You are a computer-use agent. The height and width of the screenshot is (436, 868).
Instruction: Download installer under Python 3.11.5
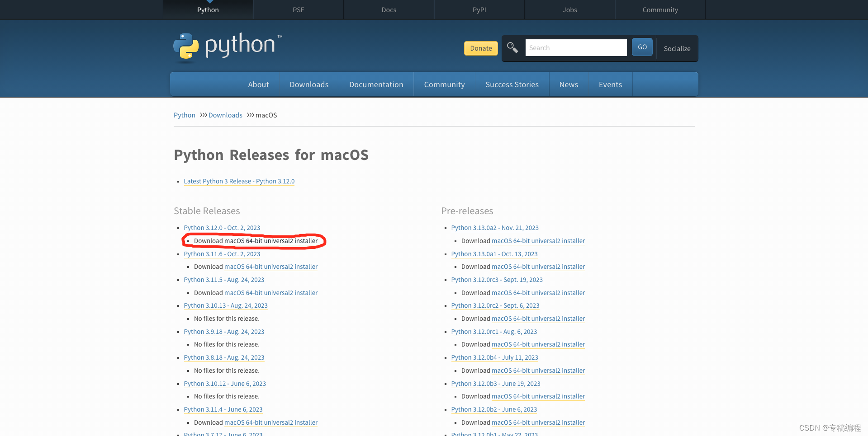pos(271,293)
